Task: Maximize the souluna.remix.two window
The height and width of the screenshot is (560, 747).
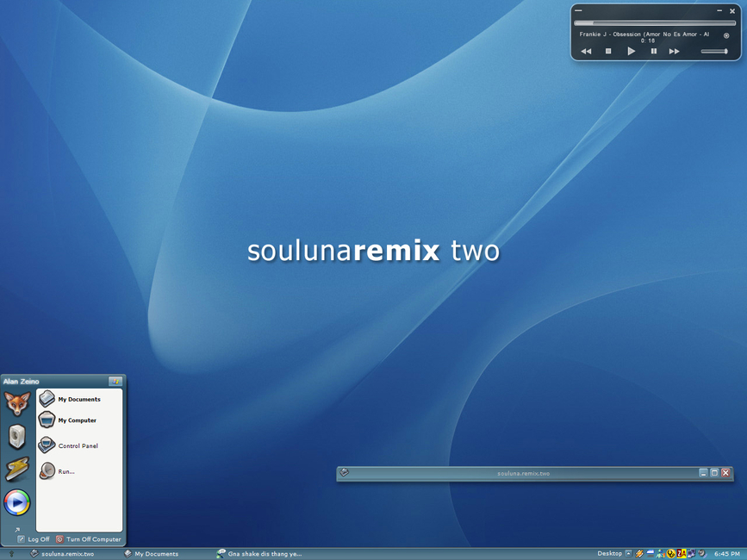Action: coord(714,473)
